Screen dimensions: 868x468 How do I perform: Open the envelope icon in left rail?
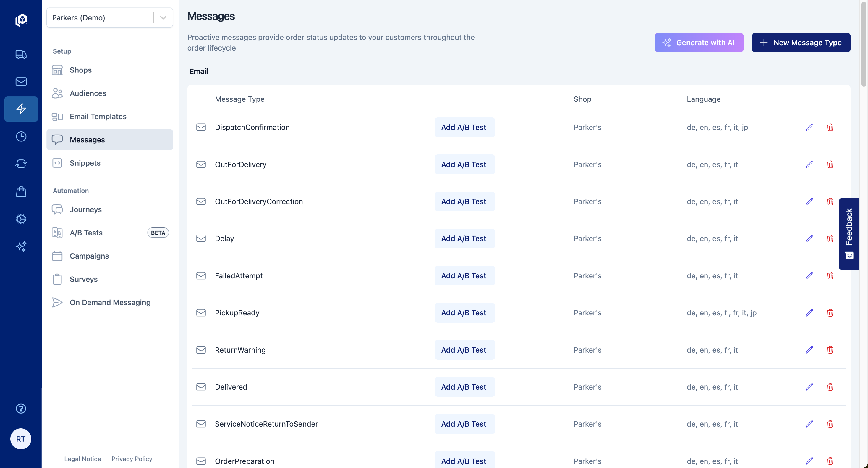tap(21, 82)
